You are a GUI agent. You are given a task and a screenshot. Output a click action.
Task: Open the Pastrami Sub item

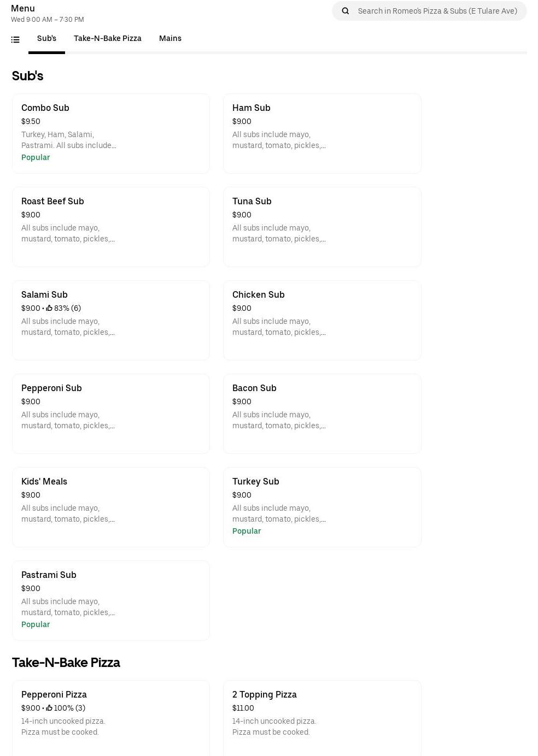111,600
